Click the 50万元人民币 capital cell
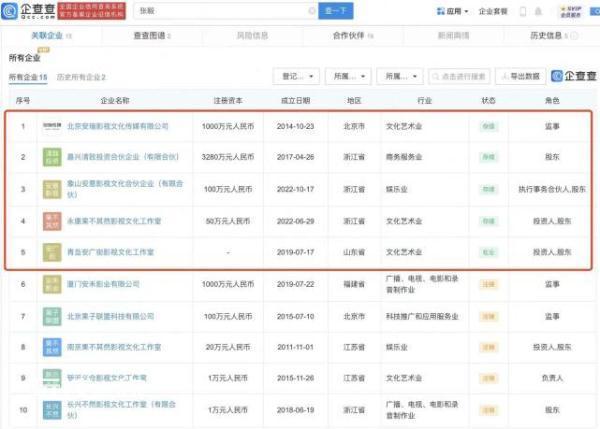Image resolution: width=600 pixels, height=429 pixels. 228,221
